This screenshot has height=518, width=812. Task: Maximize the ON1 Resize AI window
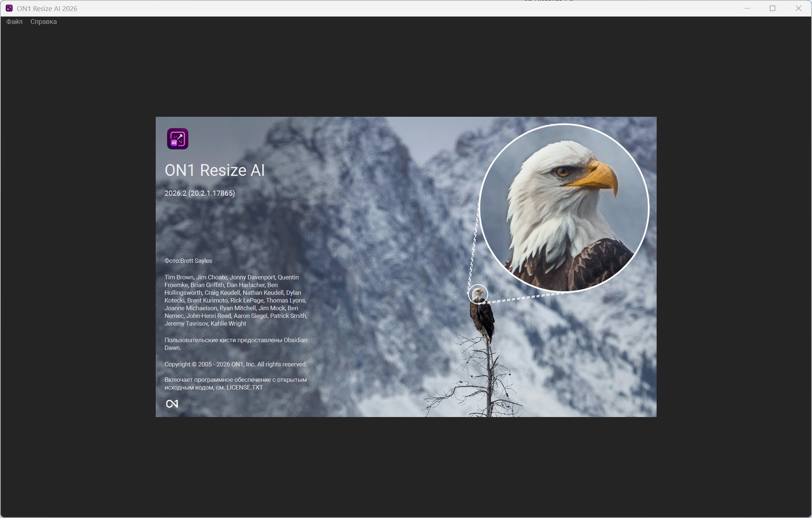coord(772,8)
